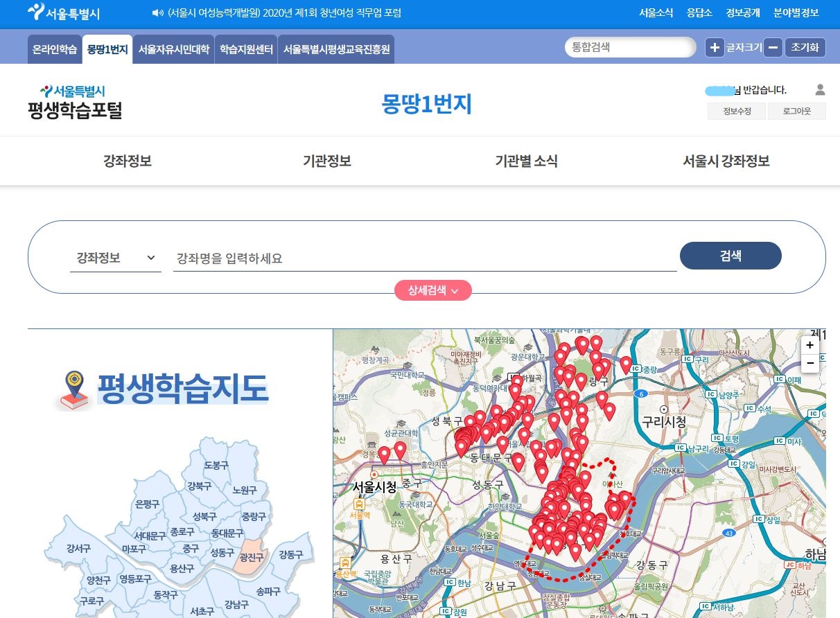Select 마포구 district on Seoul map
840x618 pixels.
point(134,549)
